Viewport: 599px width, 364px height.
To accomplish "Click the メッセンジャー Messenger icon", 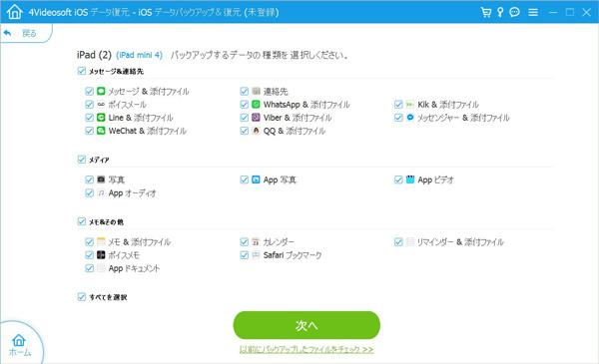I will coord(410,118).
